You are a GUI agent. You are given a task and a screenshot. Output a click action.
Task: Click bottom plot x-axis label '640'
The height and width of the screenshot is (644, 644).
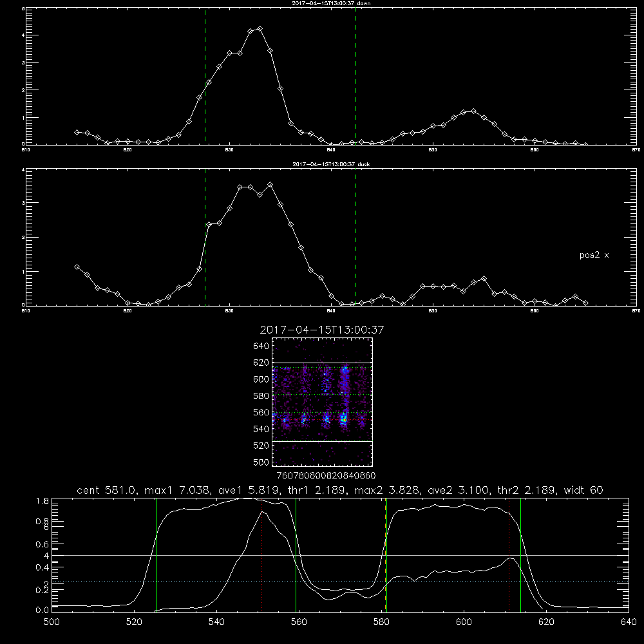click(629, 622)
